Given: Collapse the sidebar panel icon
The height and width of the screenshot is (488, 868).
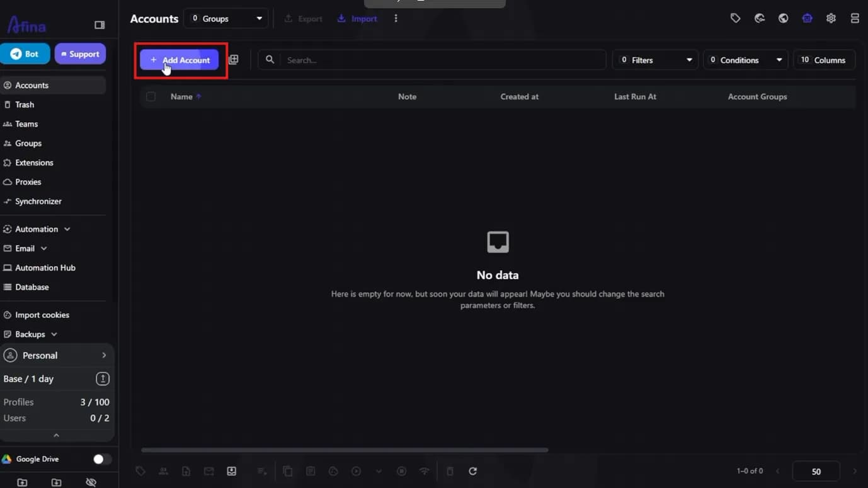Looking at the screenshot, I should click(100, 25).
